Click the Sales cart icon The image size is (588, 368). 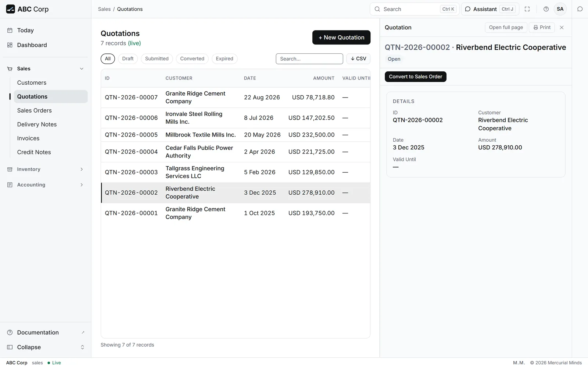coord(10,69)
